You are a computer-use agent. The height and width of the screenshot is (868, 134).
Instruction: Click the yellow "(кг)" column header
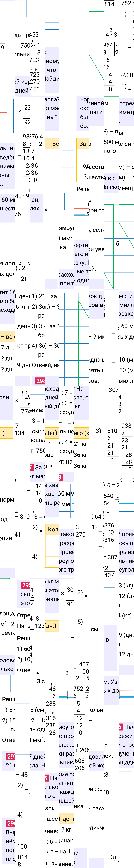(x=52, y=433)
